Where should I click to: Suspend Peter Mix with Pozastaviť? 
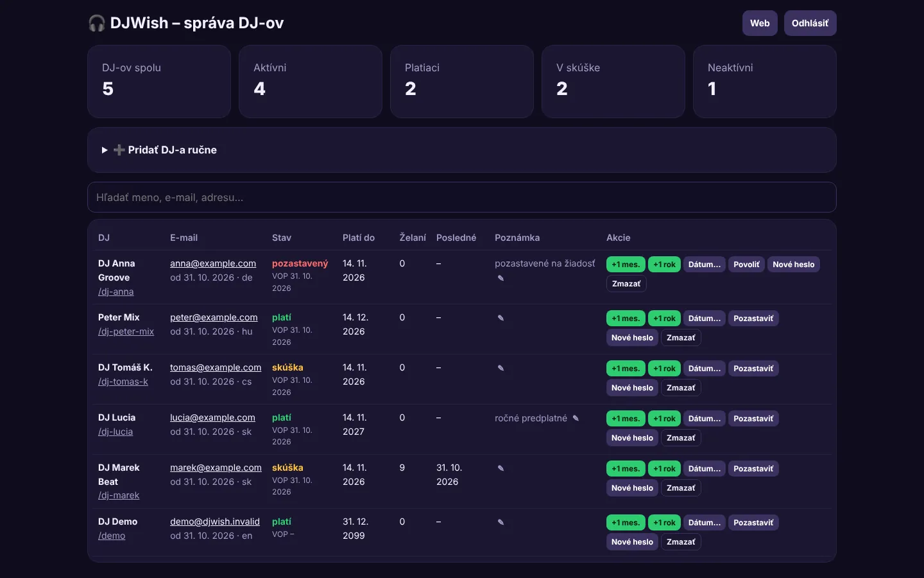coord(753,319)
